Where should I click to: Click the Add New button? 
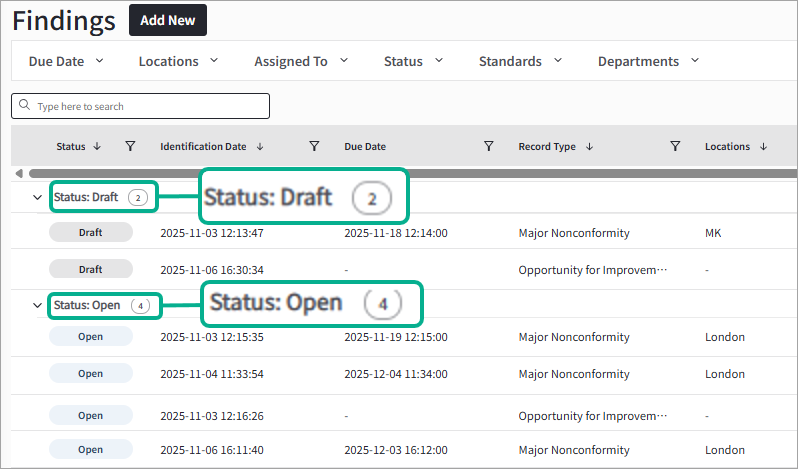click(x=168, y=20)
